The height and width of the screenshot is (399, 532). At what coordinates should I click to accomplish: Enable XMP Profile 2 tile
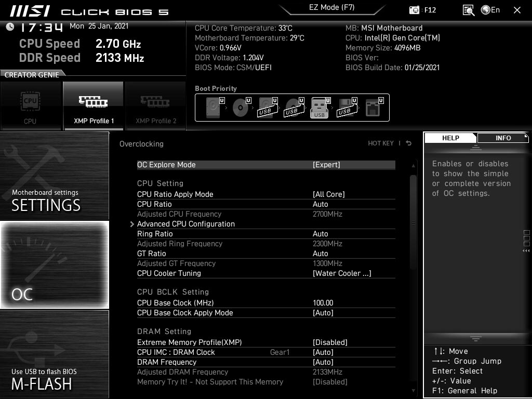pos(156,106)
